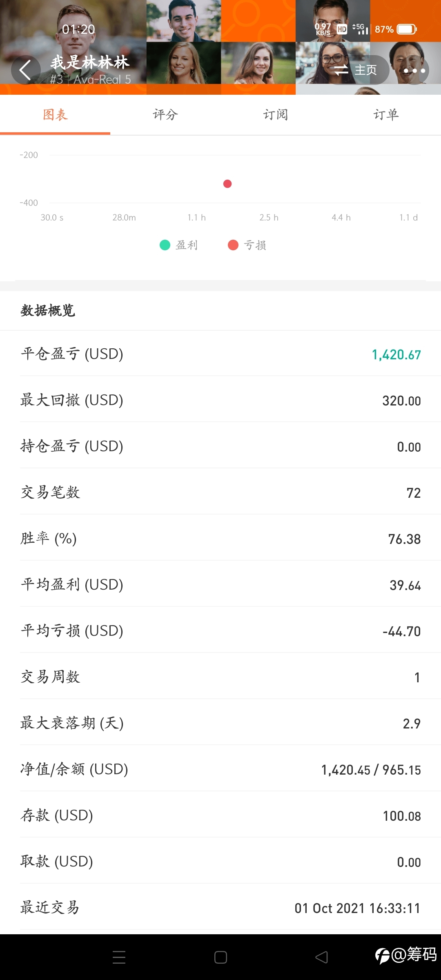The height and width of the screenshot is (980, 441).
Task: Tap the back arrow icon
Action: [x=26, y=70]
